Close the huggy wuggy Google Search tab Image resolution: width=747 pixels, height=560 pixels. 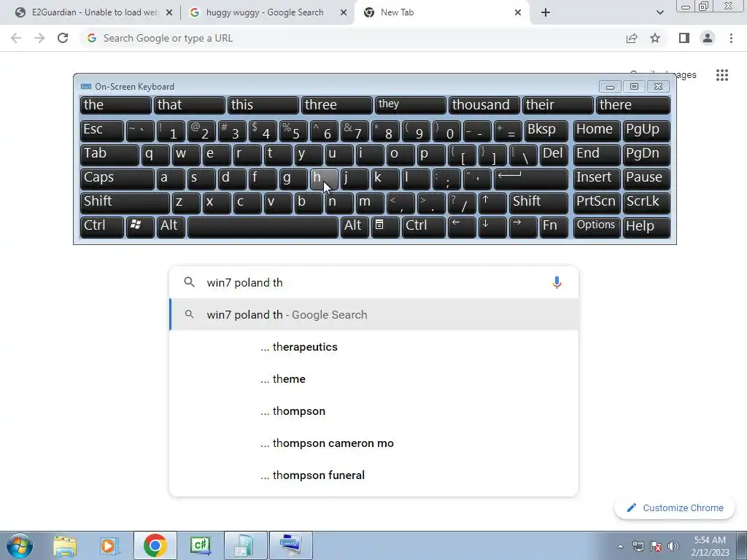tap(343, 12)
